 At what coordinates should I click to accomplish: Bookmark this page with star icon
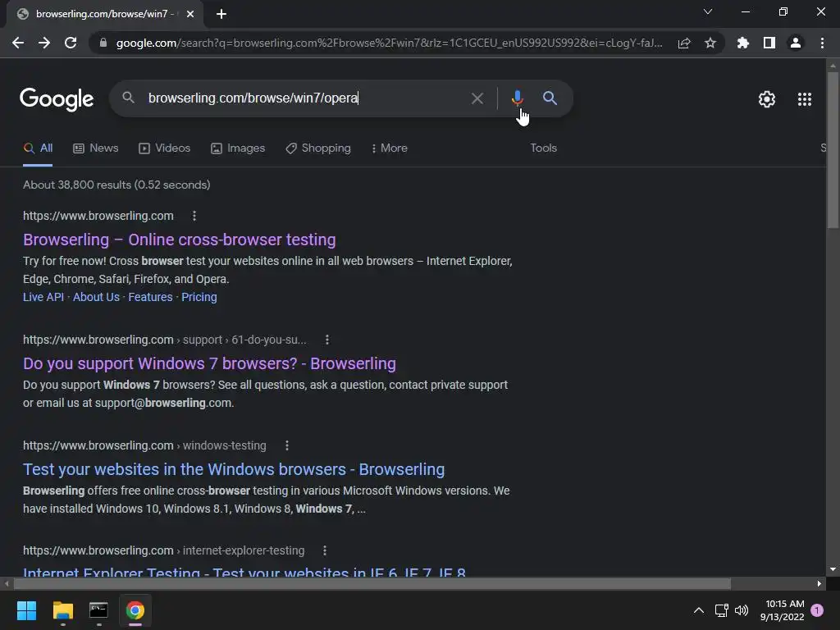coord(710,43)
